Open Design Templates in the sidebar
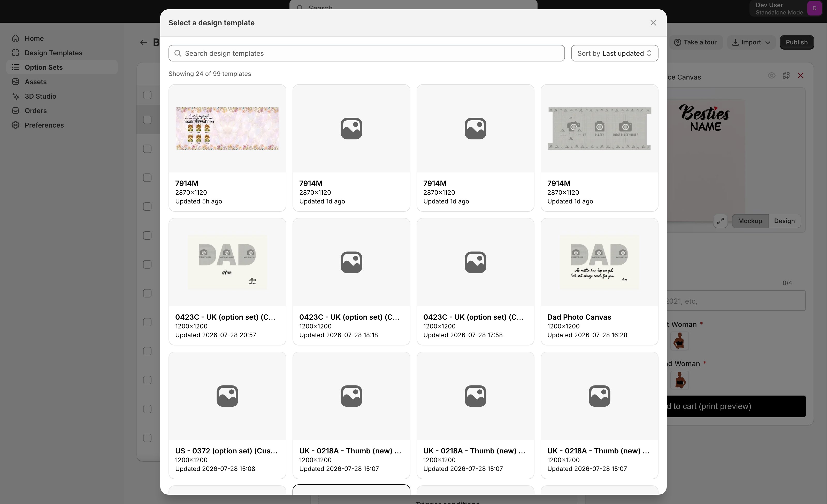827x504 pixels. (x=62, y=53)
